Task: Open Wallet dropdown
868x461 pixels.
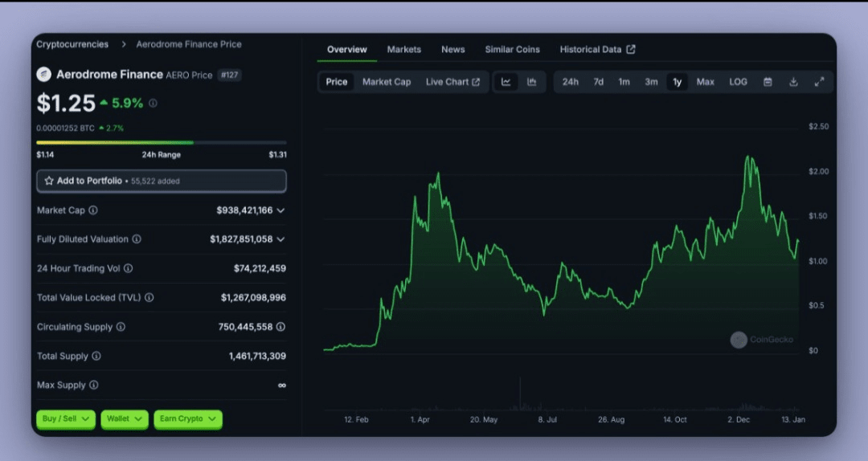Action: coord(125,419)
